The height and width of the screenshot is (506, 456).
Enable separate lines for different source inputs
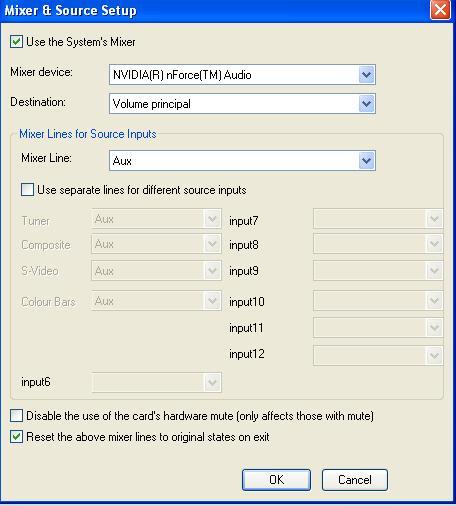[27, 190]
